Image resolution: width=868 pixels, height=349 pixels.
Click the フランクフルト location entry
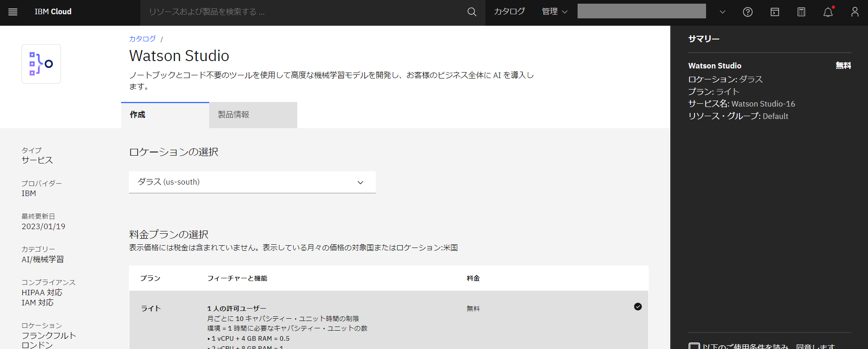[49, 336]
